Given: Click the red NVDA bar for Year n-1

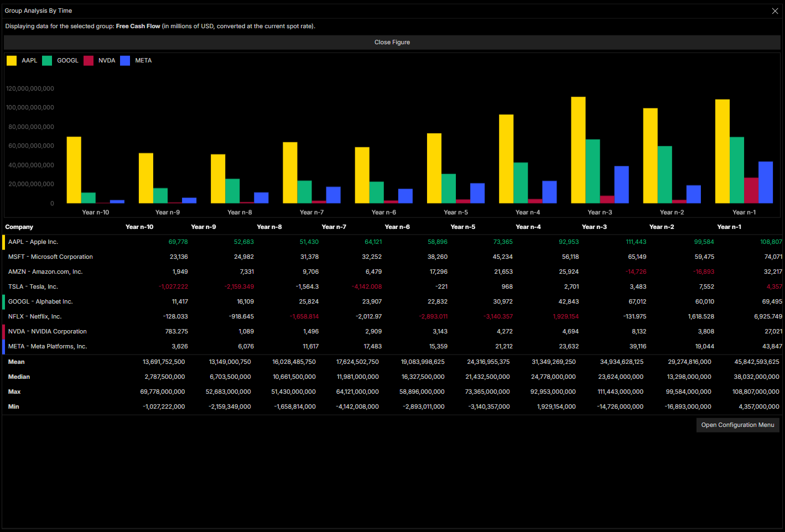Looking at the screenshot, I should [x=751, y=190].
